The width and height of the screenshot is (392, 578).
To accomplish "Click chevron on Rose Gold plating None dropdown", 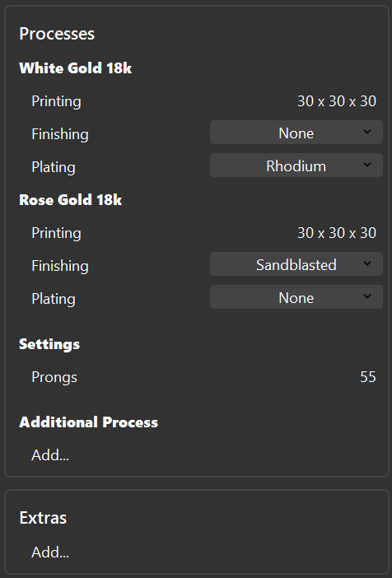I will 367,296.
